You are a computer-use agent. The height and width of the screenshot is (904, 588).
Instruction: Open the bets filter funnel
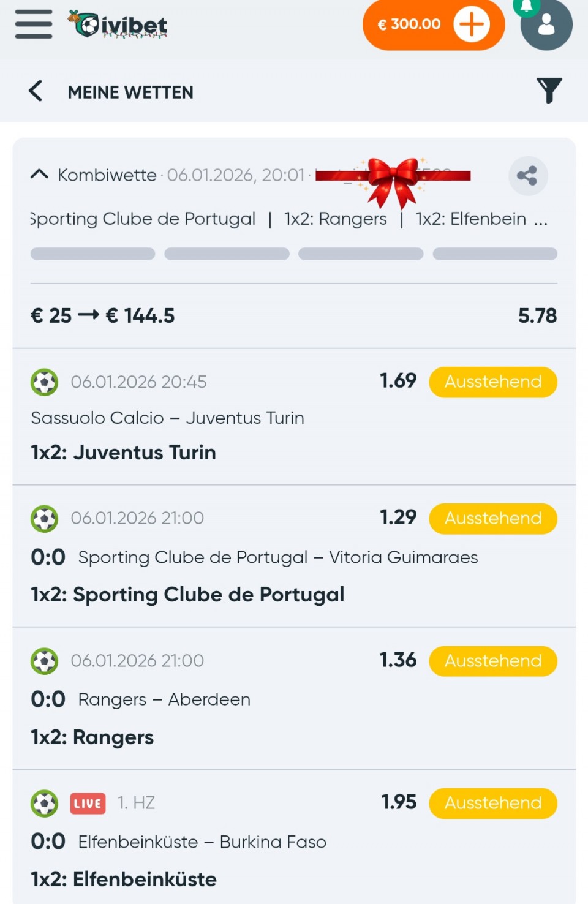[x=549, y=91]
